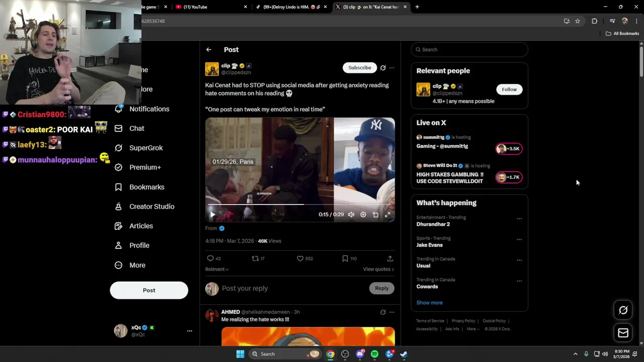Seek along the video progress bar
Screen dimensions: 644x362
(x=300, y=205)
